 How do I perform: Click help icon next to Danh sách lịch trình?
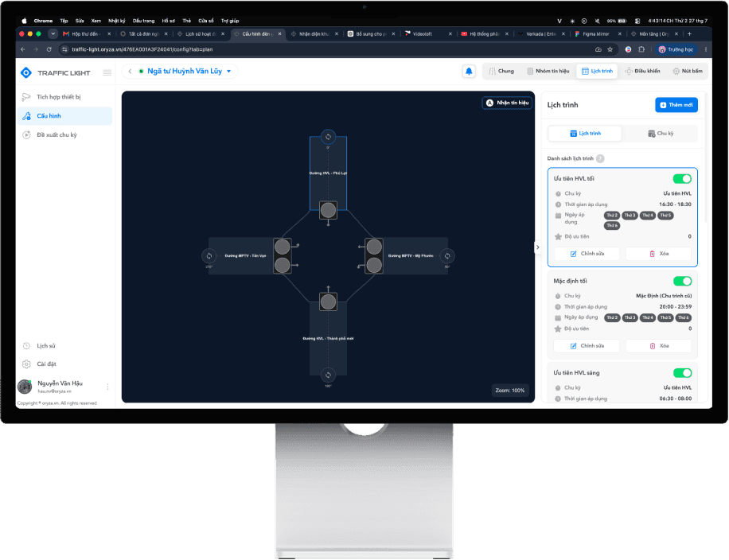(600, 158)
